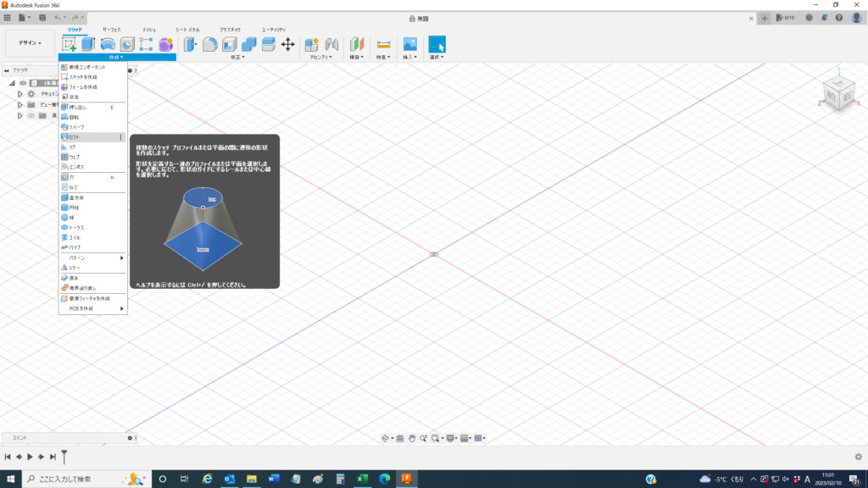This screenshot has height=488, width=868.
Task: Switch to the サーフェス tab
Action: 111,30
